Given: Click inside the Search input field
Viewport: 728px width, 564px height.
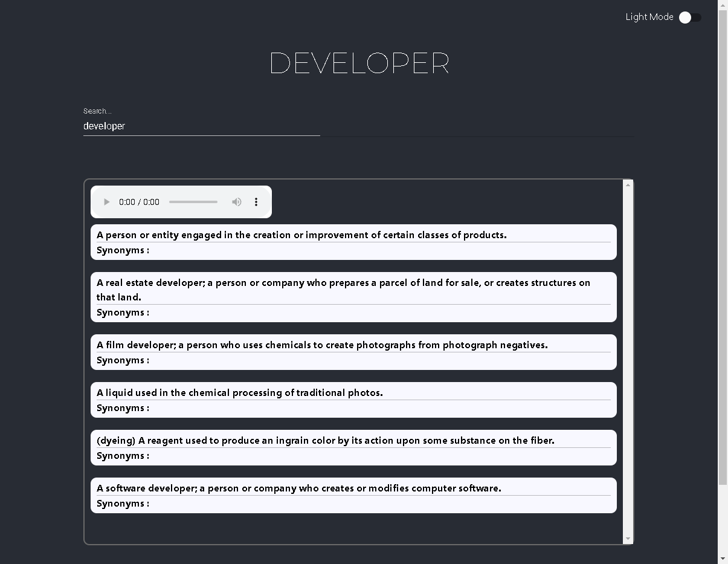Looking at the screenshot, I should click(x=201, y=126).
